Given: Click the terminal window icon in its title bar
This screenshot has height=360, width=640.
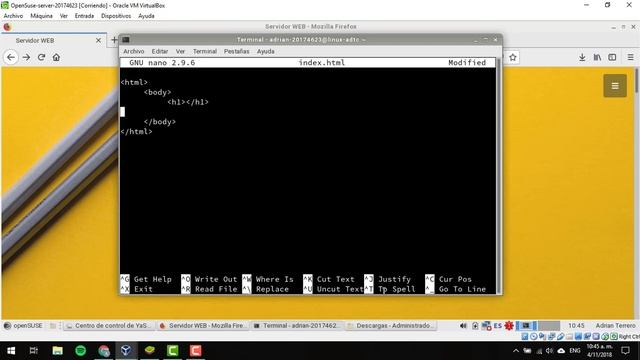Looking at the screenshot, I should [126, 40].
